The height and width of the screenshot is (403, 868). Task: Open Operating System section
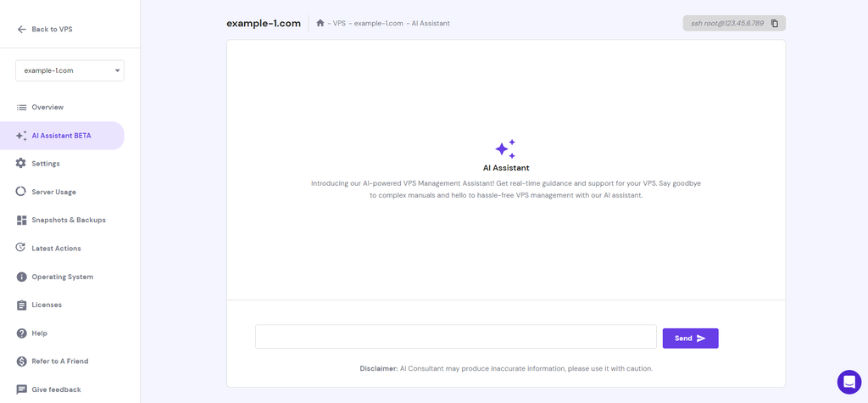[x=62, y=277]
